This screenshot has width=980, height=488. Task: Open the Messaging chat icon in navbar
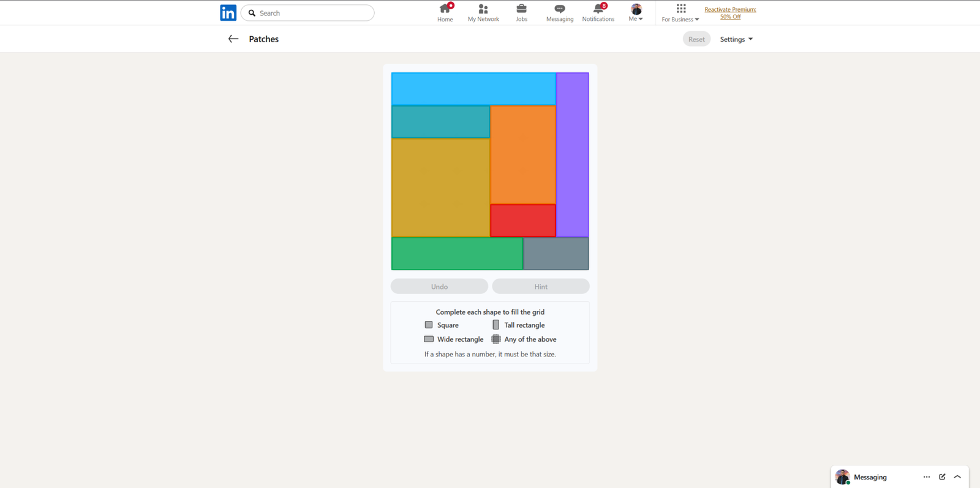click(559, 9)
